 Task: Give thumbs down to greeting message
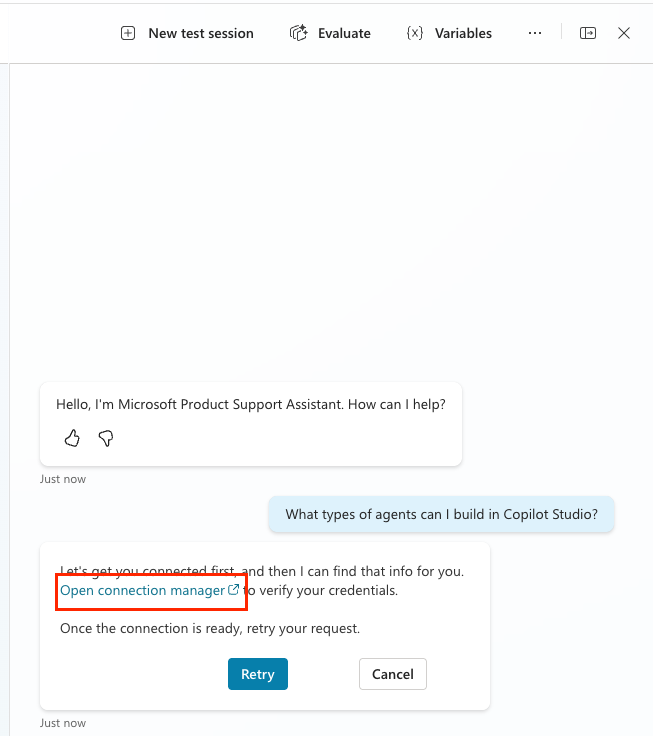(106, 438)
